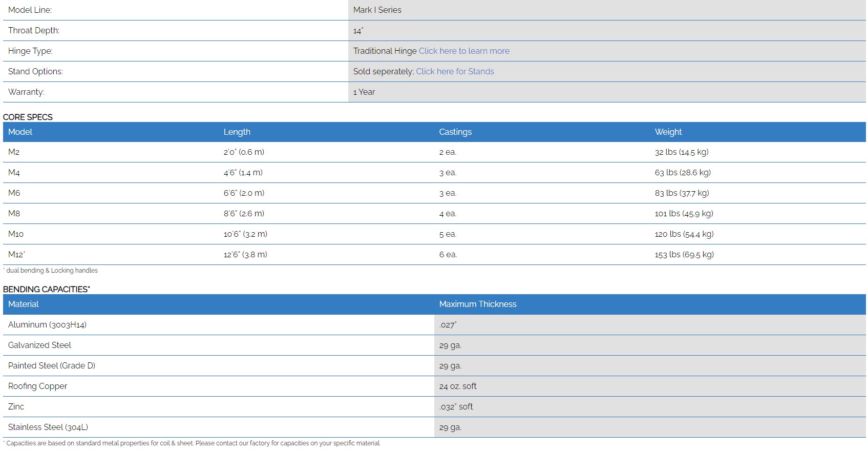Select the M10 model cell
The height and width of the screenshot is (451, 868).
point(16,234)
